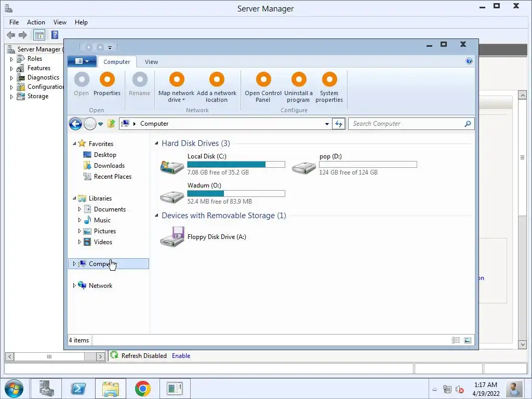Image resolution: width=532 pixels, height=399 pixels.
Task: Collapse Devices with Removable Storage group
Action: [x=156, y=216]
